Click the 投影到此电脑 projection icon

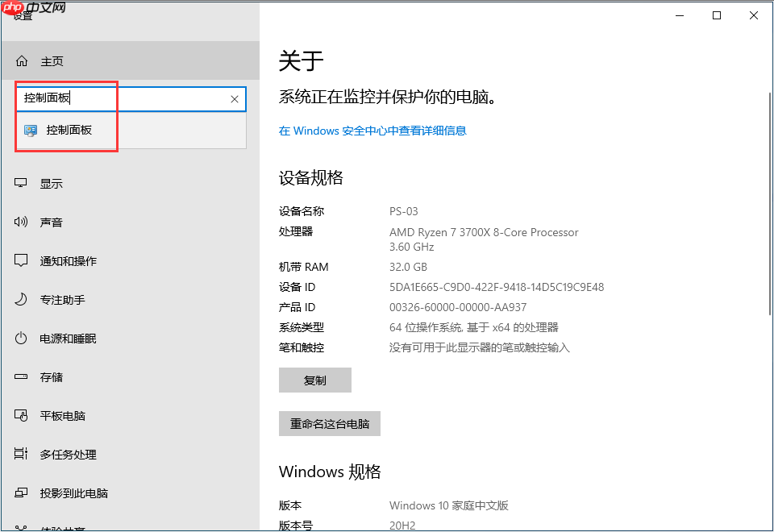pos(20,493)
